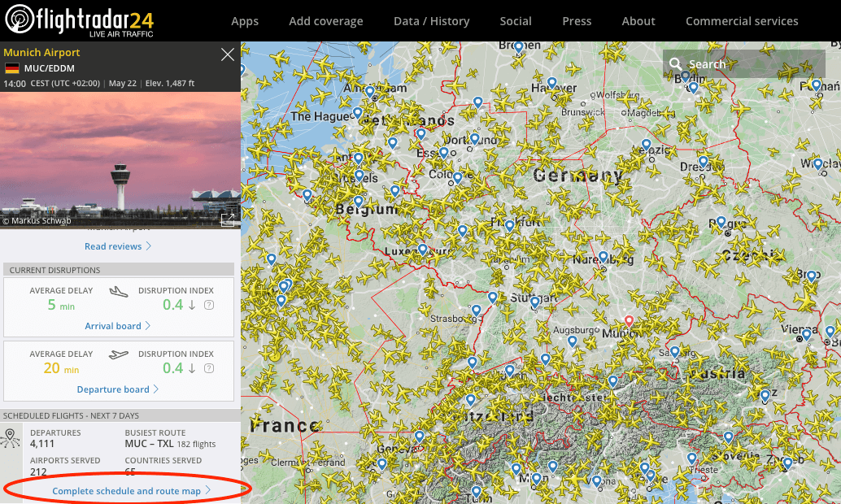Select the Bremen airport pin
The width and height of the screenshot is (841, 504).
[519, 47]
